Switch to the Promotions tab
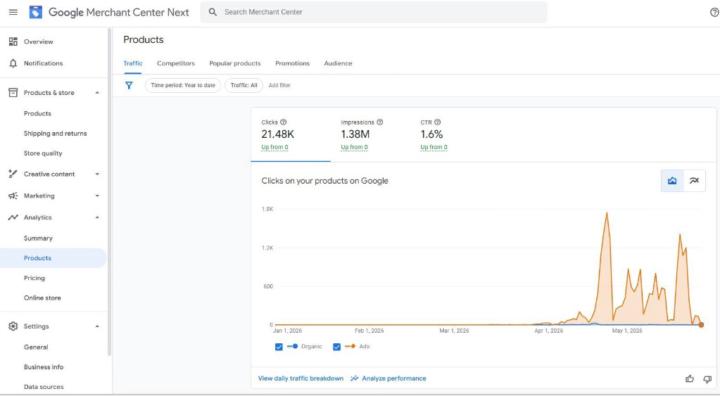The width and height of the screenshot is (720, 396). coord(292,63)
